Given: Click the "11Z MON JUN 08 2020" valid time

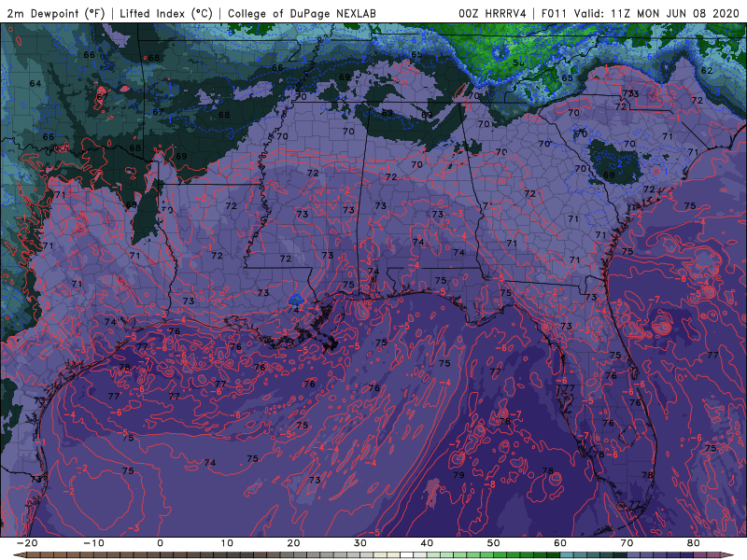Looking at the screenshot, I should point(675,13).
